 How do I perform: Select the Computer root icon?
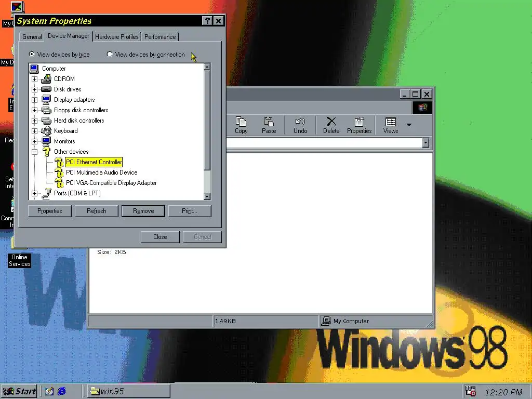click(34, 69)
